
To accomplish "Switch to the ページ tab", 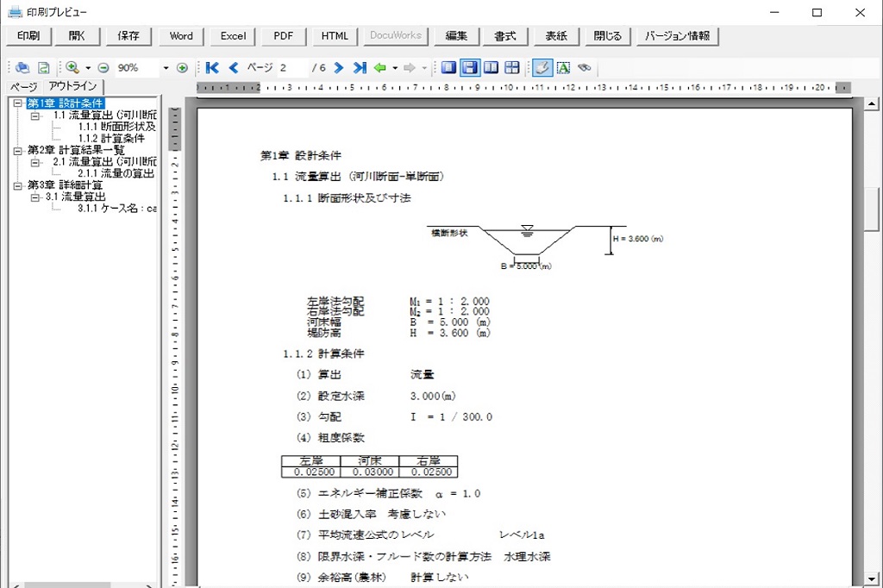I will coord(23,87).
